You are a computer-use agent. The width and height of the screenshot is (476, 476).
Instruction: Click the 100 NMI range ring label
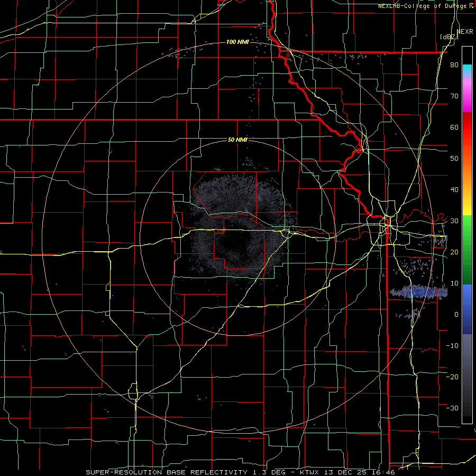coord(237,42)
